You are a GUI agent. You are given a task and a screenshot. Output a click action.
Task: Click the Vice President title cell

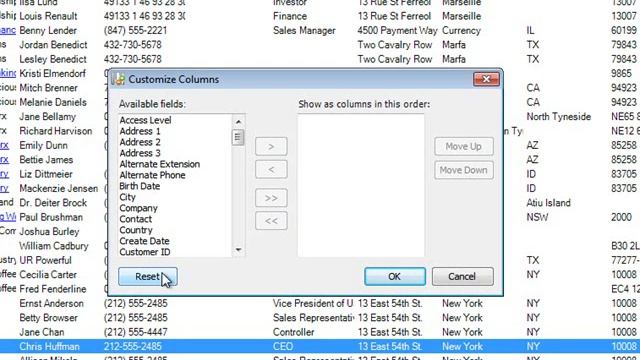click(313, 303)
